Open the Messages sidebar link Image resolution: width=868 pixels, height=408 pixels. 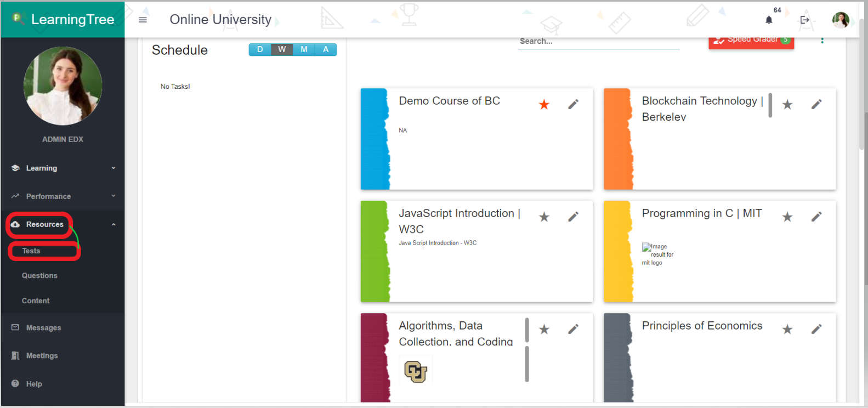[43, 328]
